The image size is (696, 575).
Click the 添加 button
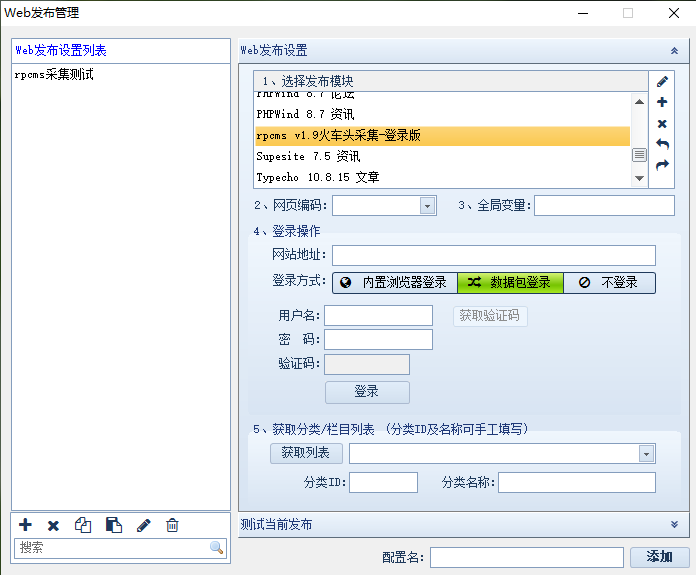tap(660, 557)
